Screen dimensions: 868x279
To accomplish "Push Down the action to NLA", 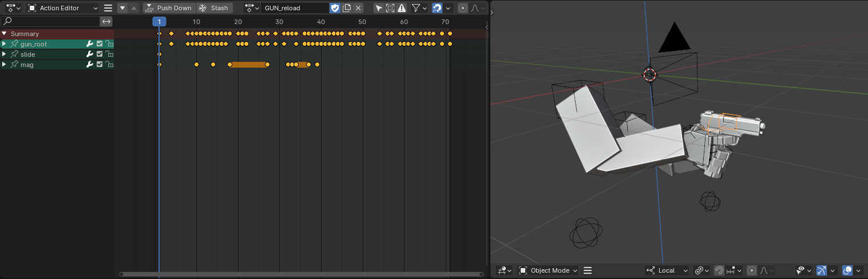I will 168,8.
